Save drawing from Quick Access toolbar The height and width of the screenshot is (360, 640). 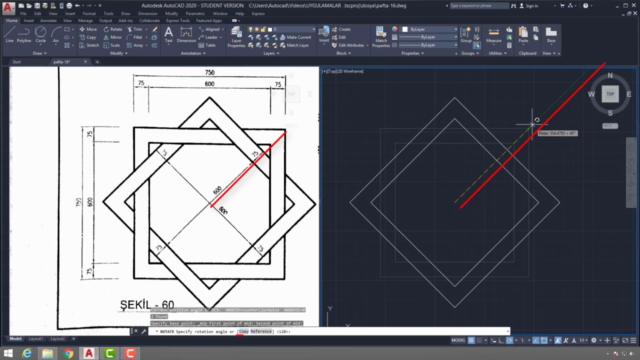(37, 6)
